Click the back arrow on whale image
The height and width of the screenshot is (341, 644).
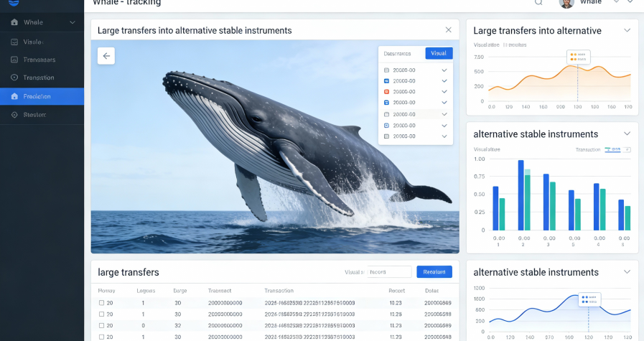pos(106,56)
